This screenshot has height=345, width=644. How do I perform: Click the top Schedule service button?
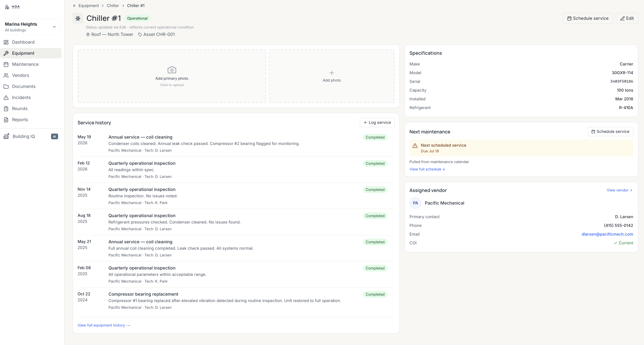coord(588,18)
